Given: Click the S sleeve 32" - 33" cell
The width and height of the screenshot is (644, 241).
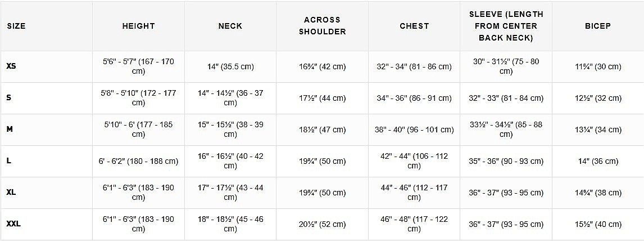Looking at the screenshot, I should tap(506, 99).
